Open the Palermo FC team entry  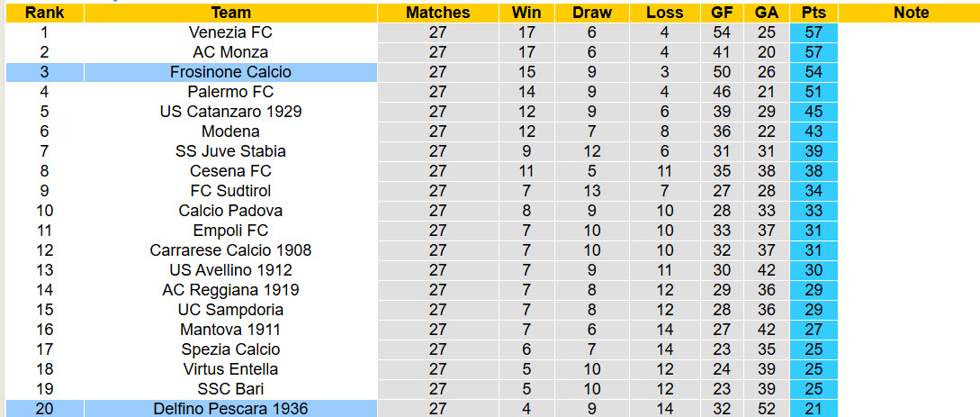(230, 92)
